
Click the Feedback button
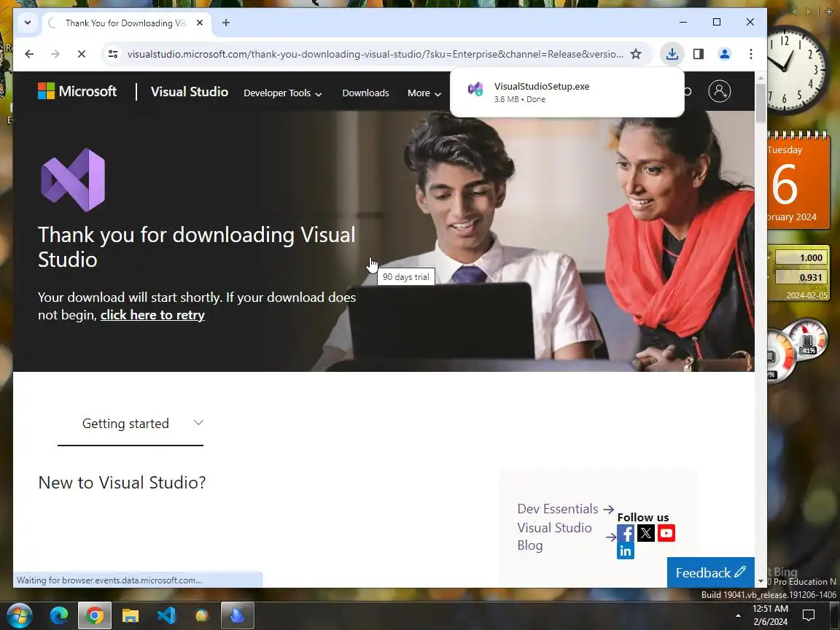(710, 572)
